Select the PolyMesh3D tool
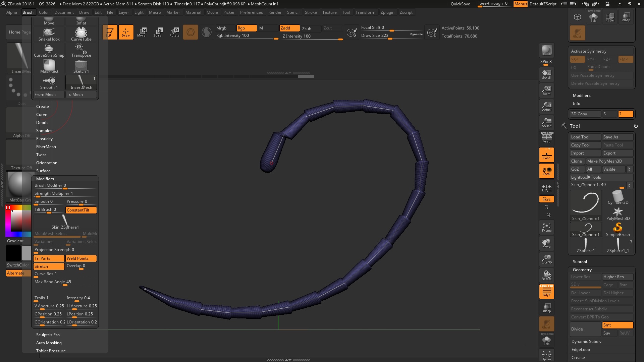The height and width of the screenshot is (362, 644). point(618,214)
